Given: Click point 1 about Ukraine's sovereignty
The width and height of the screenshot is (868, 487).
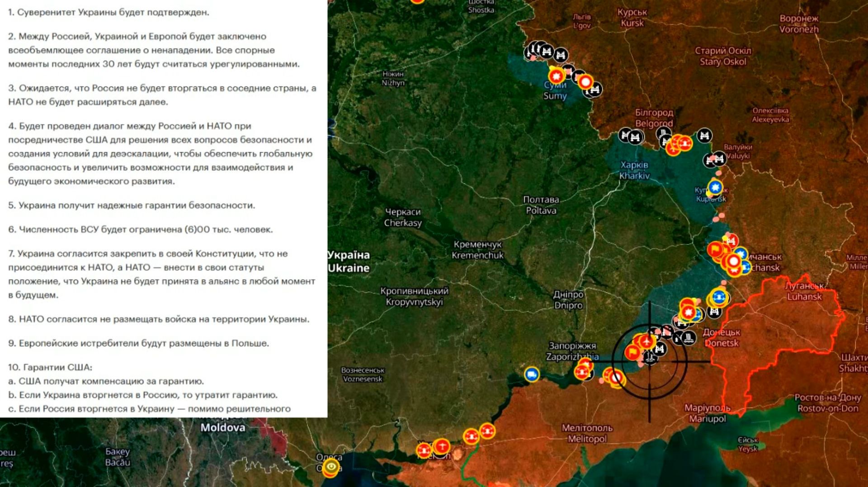Looking at the screenshot, I should 108,12.
